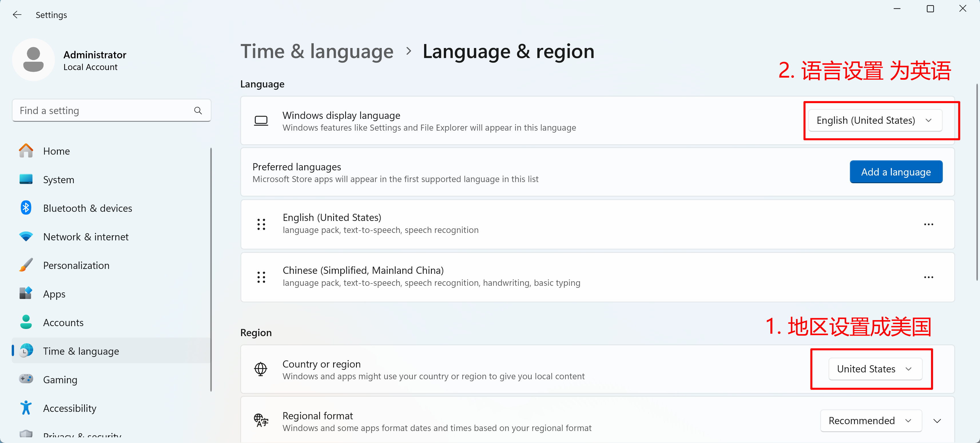Image resolution: width=980 pixels, height=443 pixels.
Task: Minimize the Settings window
Action: click(x=897, y=9)
